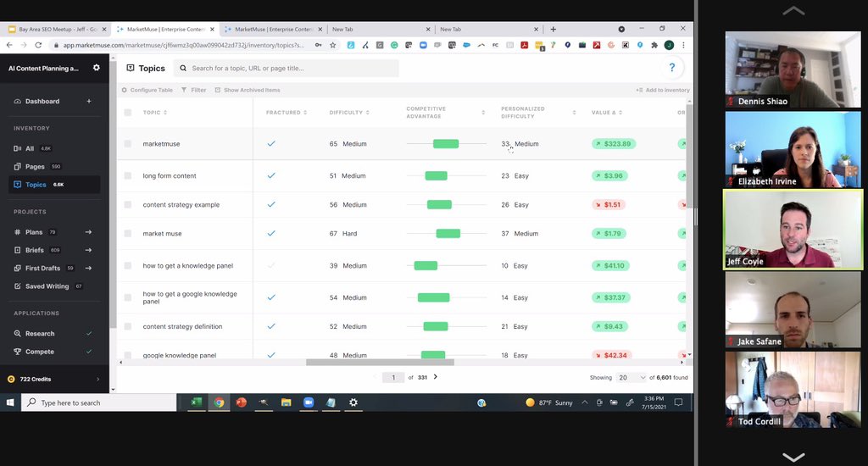This screenshot has height=466, width=868.
Task: Open the help question mark button
Action: tap(671, 68)
